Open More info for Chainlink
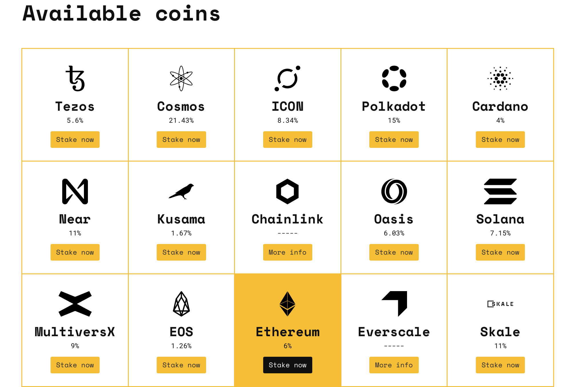The height and width of the screenshot is (387, 588). point(287,252)
